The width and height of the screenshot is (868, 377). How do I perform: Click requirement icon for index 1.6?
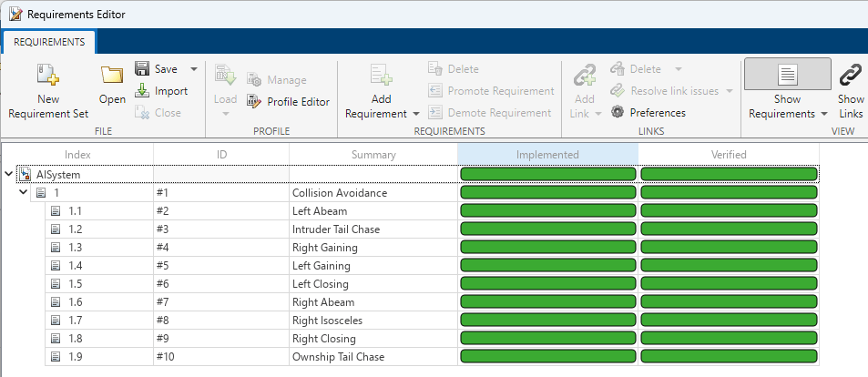tap(56, 302)
